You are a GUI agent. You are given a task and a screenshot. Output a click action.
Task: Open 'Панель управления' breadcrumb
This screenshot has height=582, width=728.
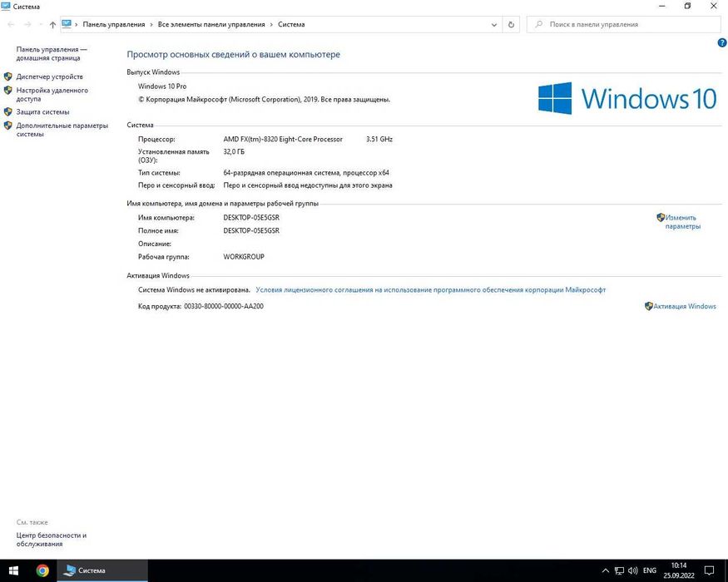(114, 25)
